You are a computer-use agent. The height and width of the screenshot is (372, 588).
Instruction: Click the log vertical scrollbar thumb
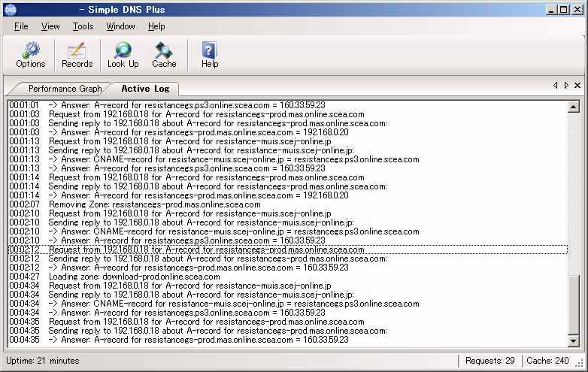click(574, 304)
